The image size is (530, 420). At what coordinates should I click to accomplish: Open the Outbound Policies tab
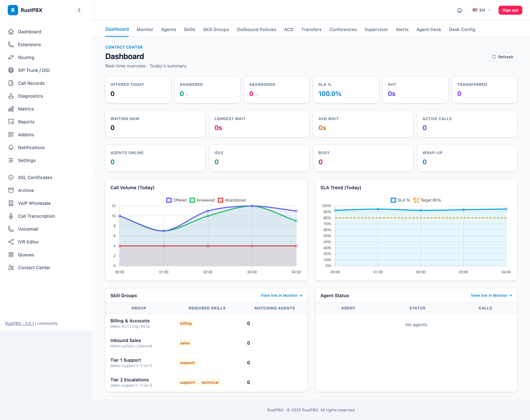point(256,29)
